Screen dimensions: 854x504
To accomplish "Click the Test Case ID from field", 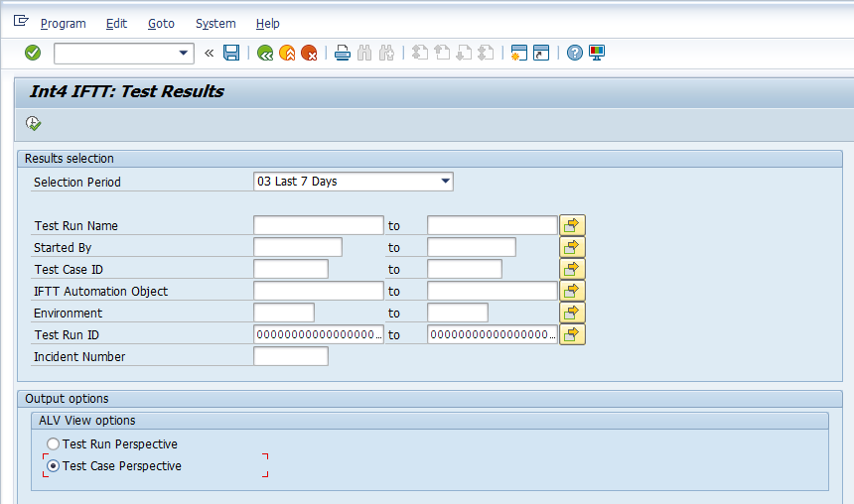I will (291, 269).
